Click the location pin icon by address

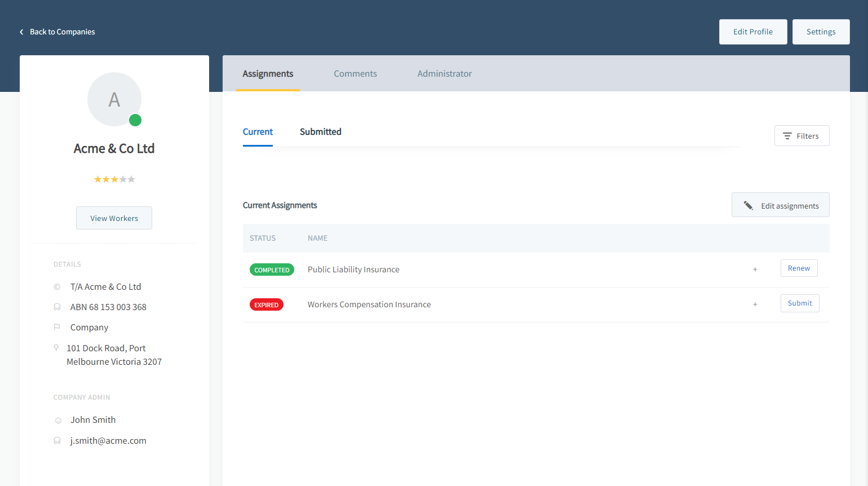coord(56,348)
